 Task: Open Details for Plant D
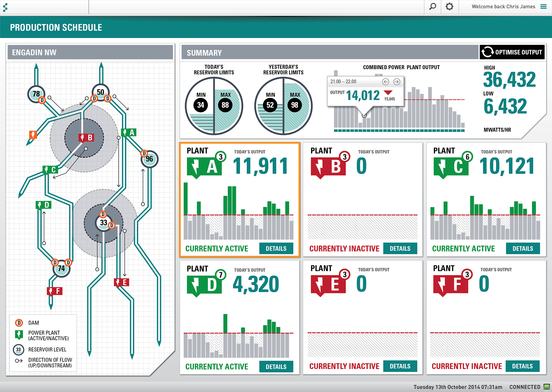point(276,367)
